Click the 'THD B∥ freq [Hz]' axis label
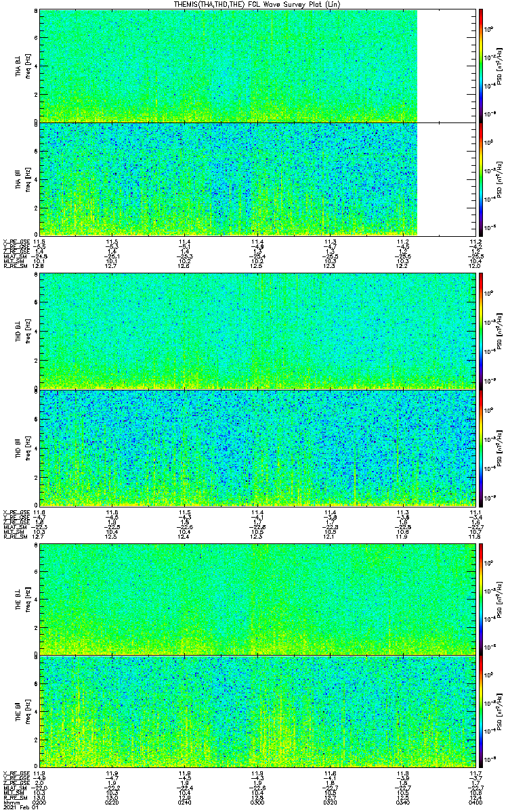Image resolution: width=508 pixels, height=812 pixels. (x=23, y=447)
